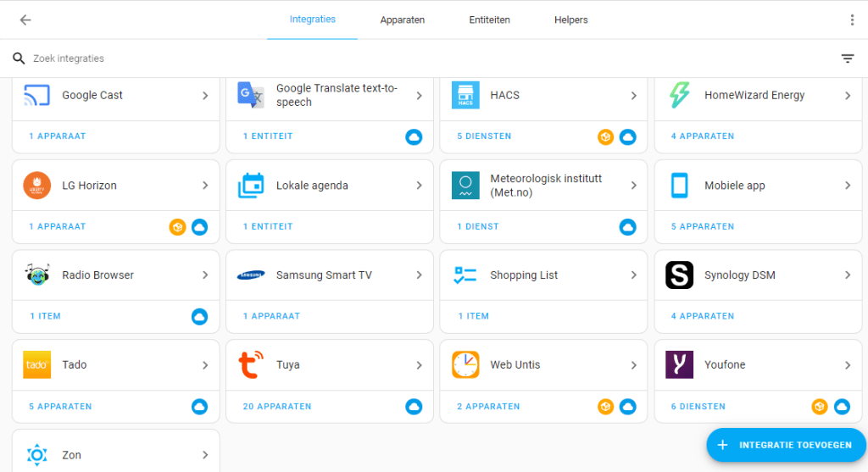Click the orange custom-integration badge on LG Horizon
868x472 pixels.
pos(177,227)
